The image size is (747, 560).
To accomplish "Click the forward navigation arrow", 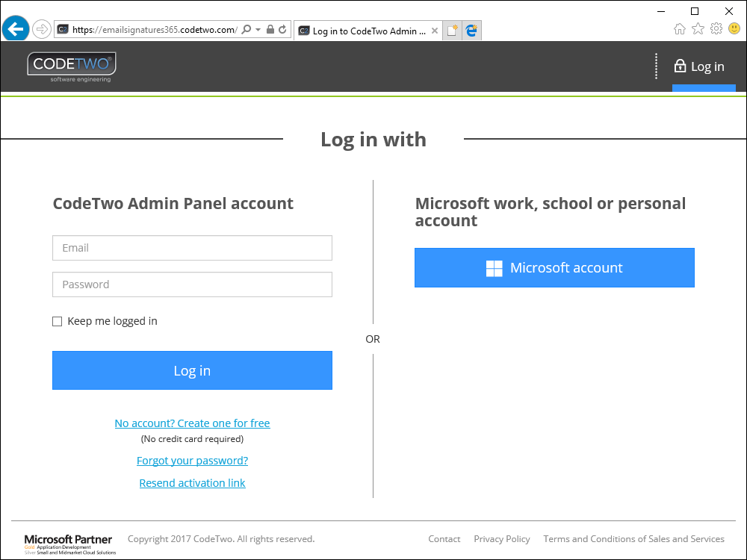I will pos(41,28).
